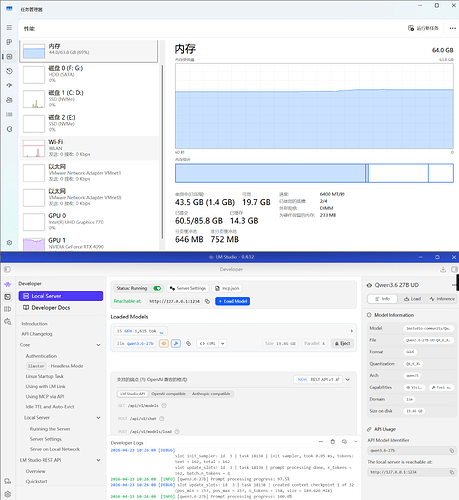This screenshot has height=500, width=459.
Task: Copy the API model identifier qwen3.6-27b
Action: pyautogui.click(x=452, y=451)
